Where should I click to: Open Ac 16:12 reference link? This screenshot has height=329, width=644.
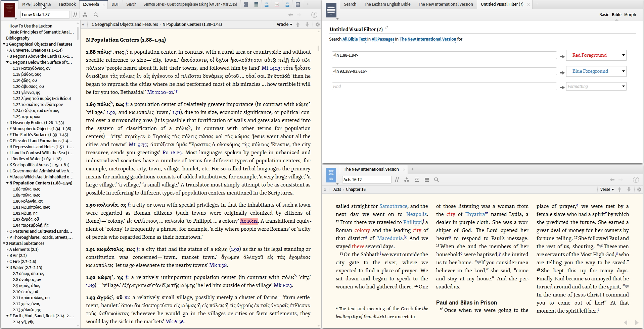pyautogui.click(x=249, y=221)
